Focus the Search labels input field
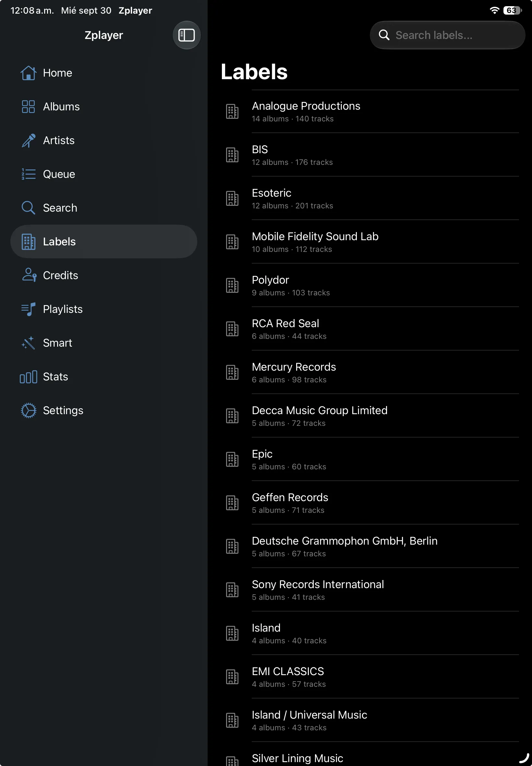532x766 pixels. [x=447, y=35]
